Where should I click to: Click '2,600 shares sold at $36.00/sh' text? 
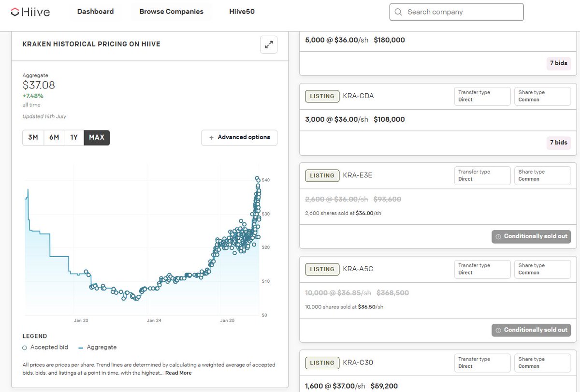pos(343,213)
